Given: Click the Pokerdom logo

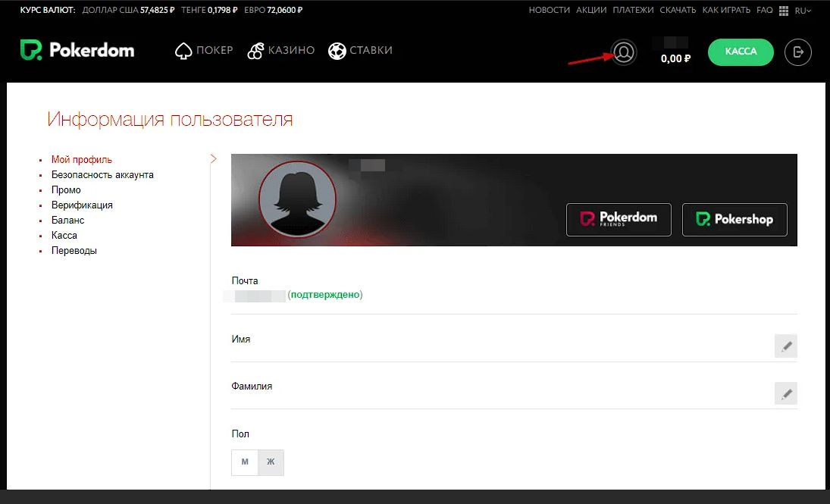Looking at the screenshot, I should pyautogui.click(x=77, y=51).
